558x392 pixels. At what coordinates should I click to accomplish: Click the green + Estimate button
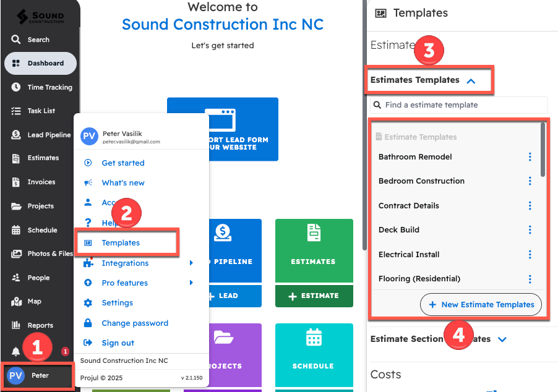point(314,296)
